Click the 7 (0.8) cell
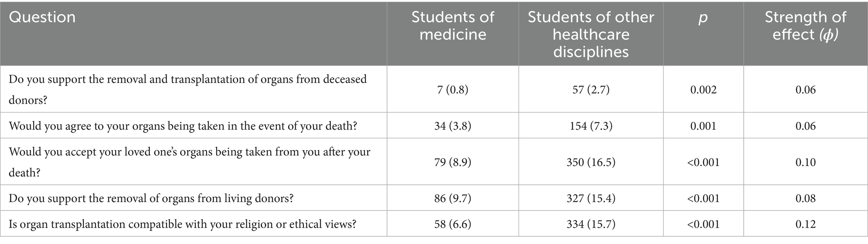This screenshot has width=868, height=244. 453,90
